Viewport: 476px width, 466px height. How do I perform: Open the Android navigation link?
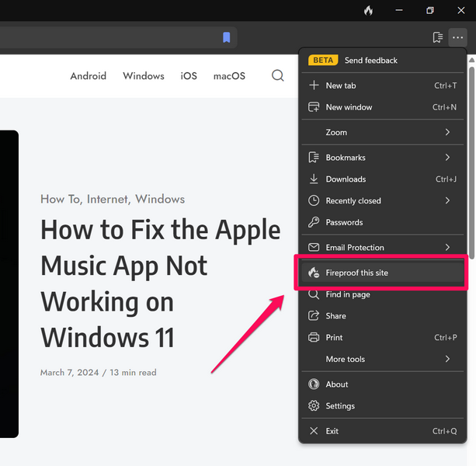point(88,75)
